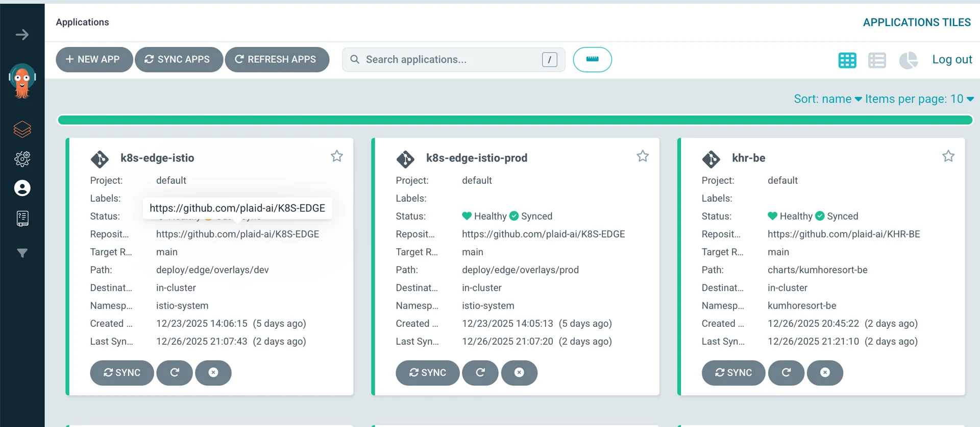Refresh the k8s-edge-istio-prod application
The height and width of the screenshot is (427, 980).
480,373
